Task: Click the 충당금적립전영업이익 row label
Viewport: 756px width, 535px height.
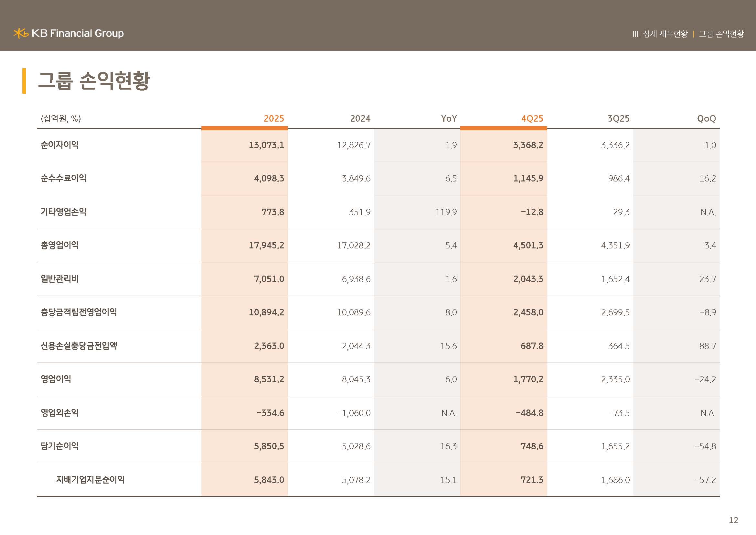Action: point(79,312)
